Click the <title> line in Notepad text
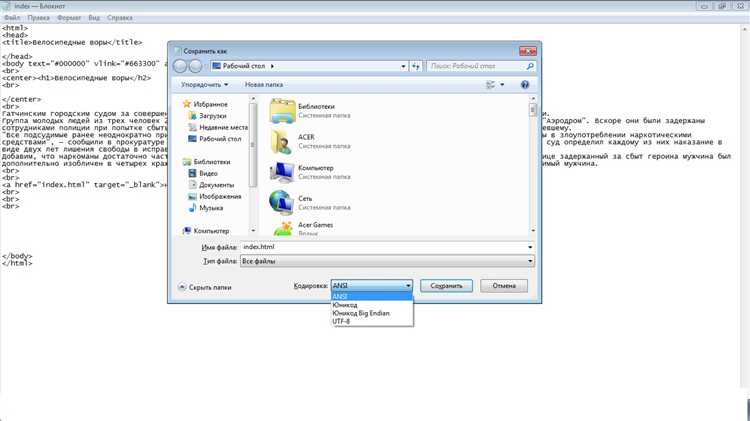This screenshot has width=750, height=421. [72, 42]
